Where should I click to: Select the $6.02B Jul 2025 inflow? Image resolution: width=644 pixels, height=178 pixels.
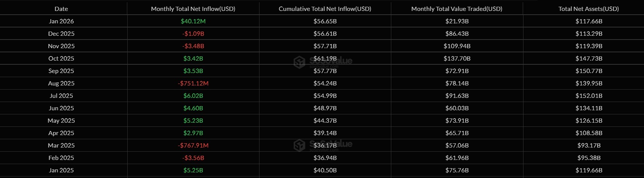pyautogui.click(x=193, y=96)
